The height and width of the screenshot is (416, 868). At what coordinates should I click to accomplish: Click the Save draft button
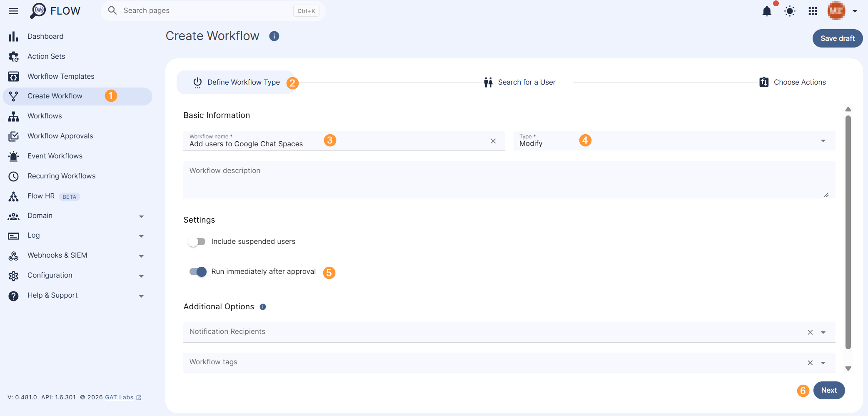click(837, 38)
